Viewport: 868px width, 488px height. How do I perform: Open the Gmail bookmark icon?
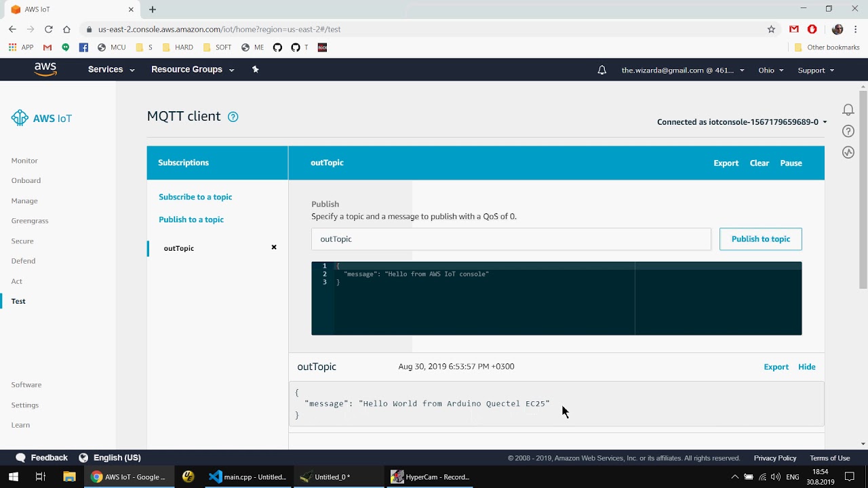click(x=47, y=47)
